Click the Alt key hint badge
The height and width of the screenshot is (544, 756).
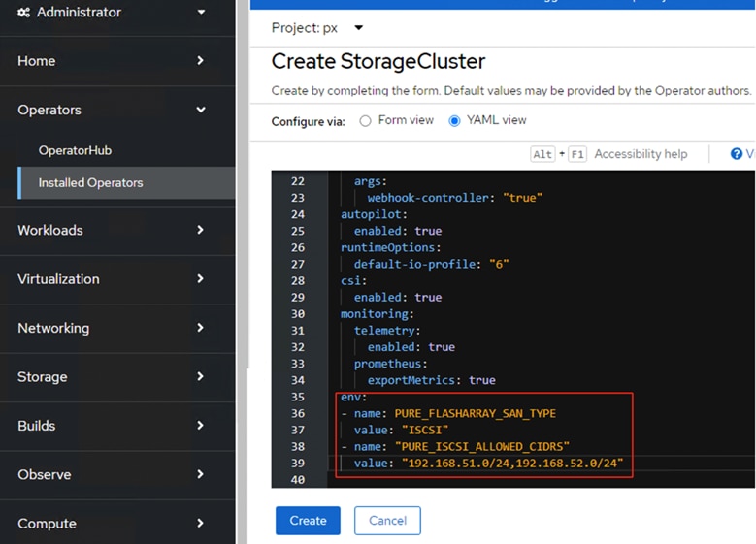click(542, 154)
